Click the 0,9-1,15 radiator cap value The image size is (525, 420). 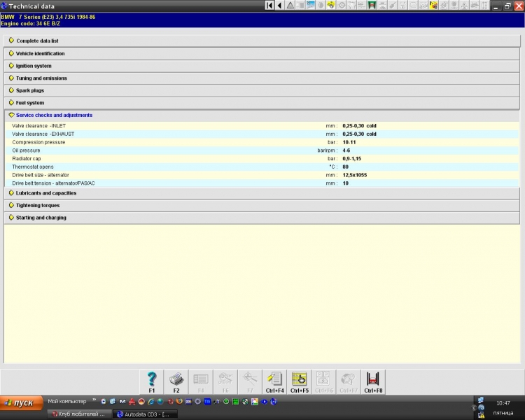click(x=351, y=159)
